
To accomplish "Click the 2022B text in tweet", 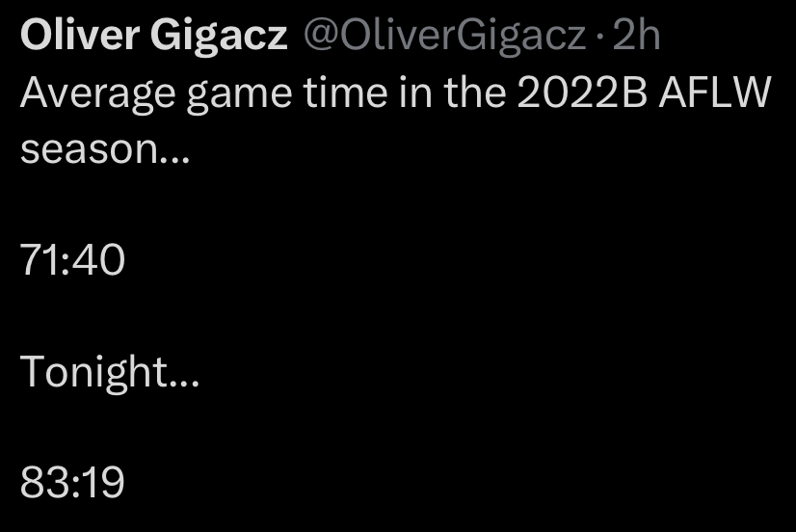I will (x=582, y=93).
